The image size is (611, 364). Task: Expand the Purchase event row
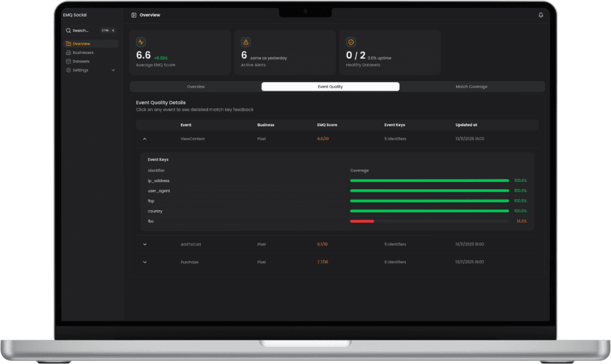coord(144,262)
